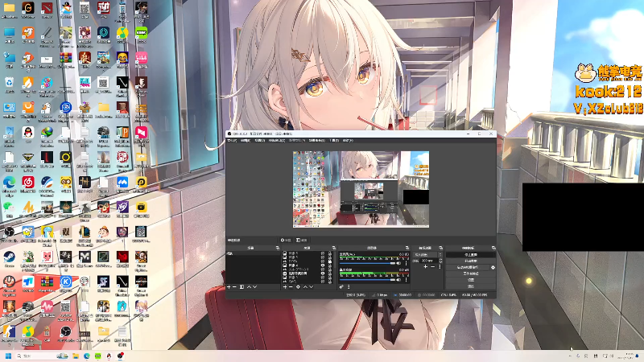Screen dimensions: 644x362
Task: Mute the lower audio mixer channel
Action: (398, 280)
